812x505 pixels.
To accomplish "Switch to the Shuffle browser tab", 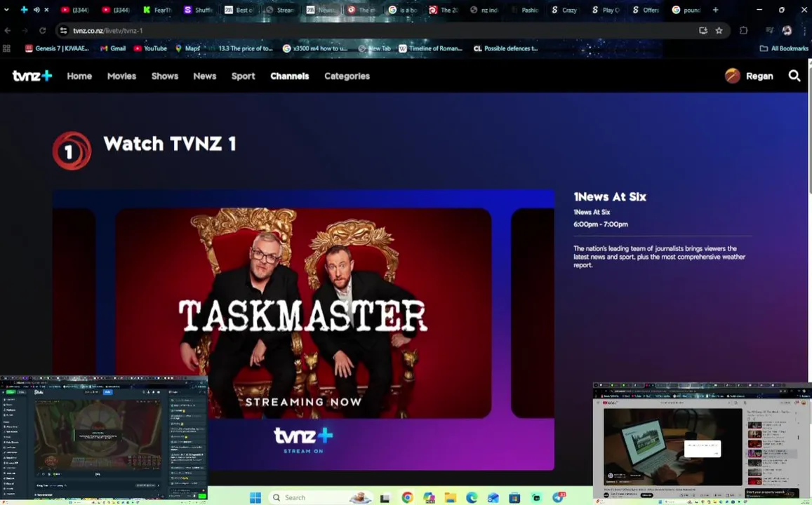I will point(199,10).
